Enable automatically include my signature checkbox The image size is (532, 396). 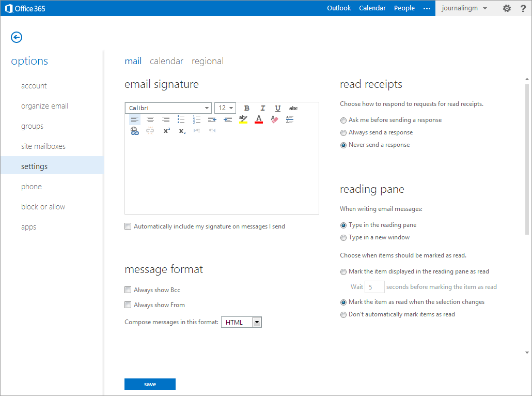click(x=128, y=226)
